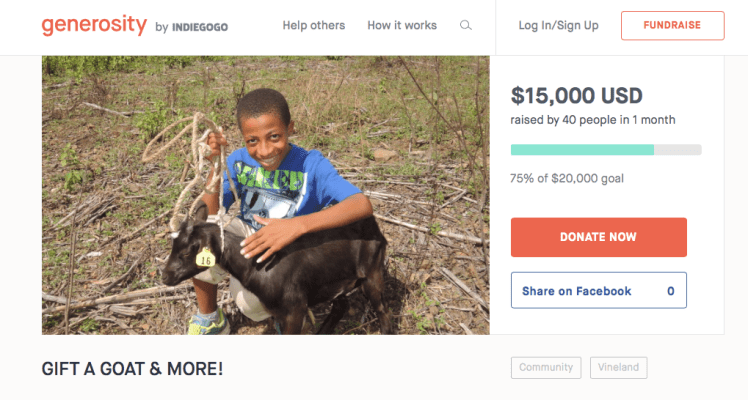This screenshot has height=400, width=748.
Task: Click raised by 40 people text
Action: tap(592, 120)
